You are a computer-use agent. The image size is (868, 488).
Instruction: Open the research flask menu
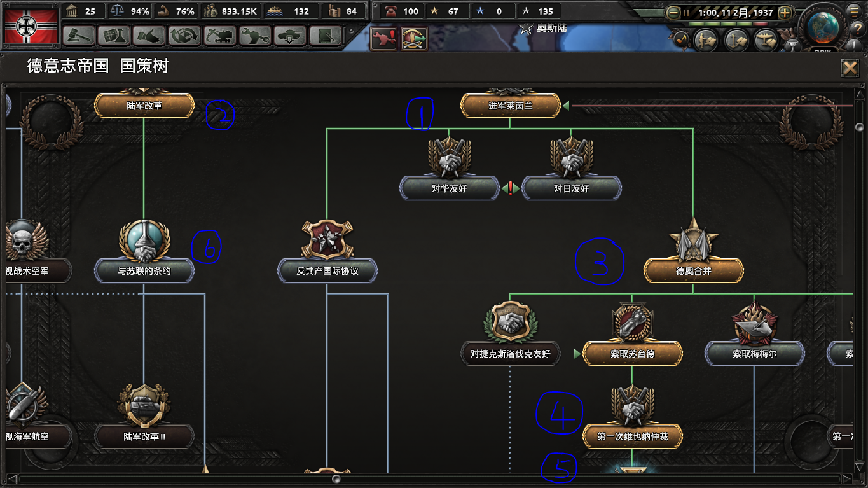114,36
